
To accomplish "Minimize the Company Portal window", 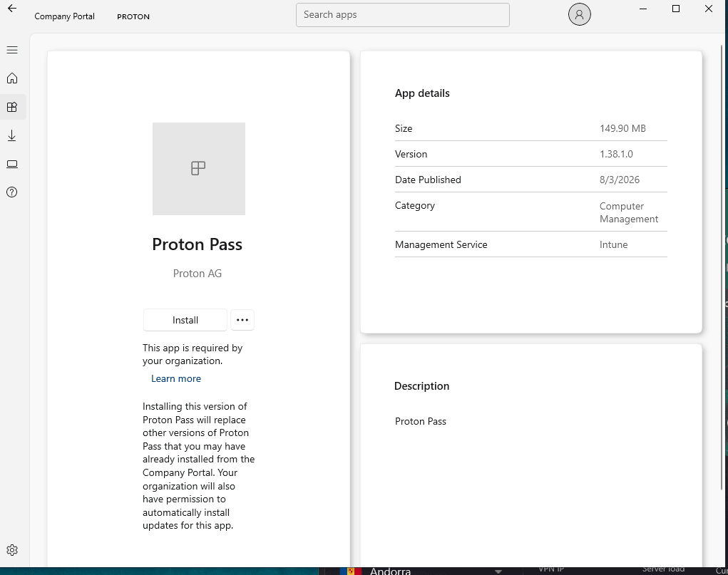I will point(643,9).
